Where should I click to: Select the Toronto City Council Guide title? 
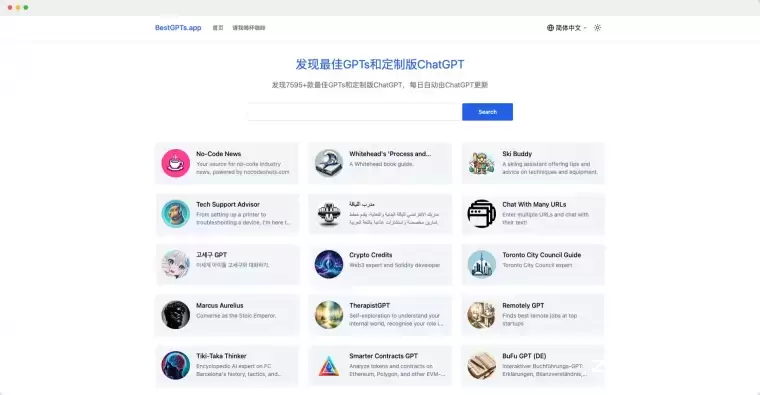point(541,255)
